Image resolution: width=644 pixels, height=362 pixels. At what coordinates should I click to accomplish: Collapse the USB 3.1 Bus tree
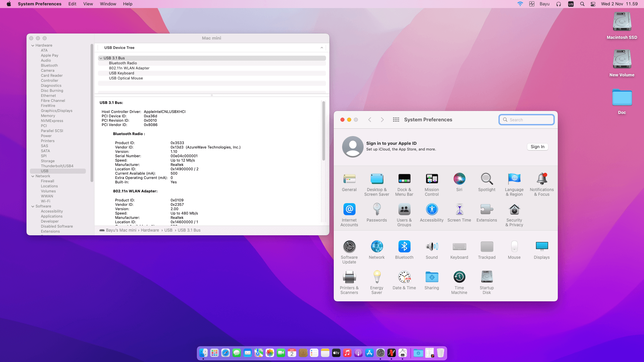tap(101, 58)
